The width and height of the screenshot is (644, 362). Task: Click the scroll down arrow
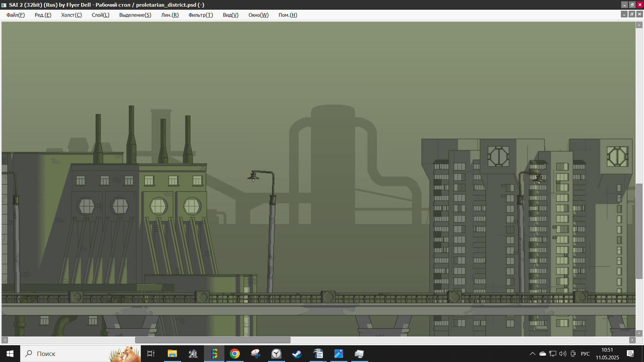(x=639, y=333)
